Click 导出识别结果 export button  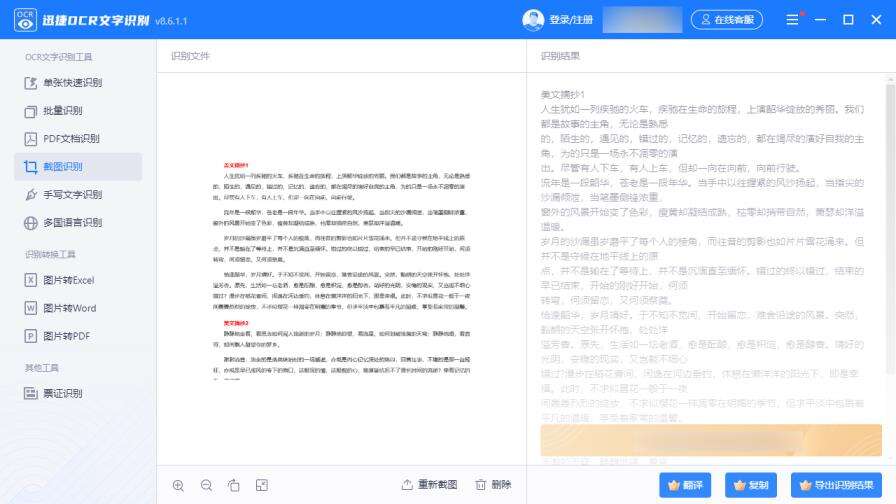(x=836, y=485)
